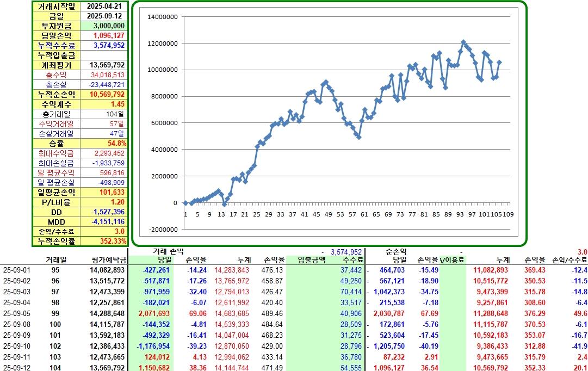Image resolution: width=588 pixels, height=371 pixels.
Task: Click the daily profit cell 124,012
Action: click(x=157, y=357)
